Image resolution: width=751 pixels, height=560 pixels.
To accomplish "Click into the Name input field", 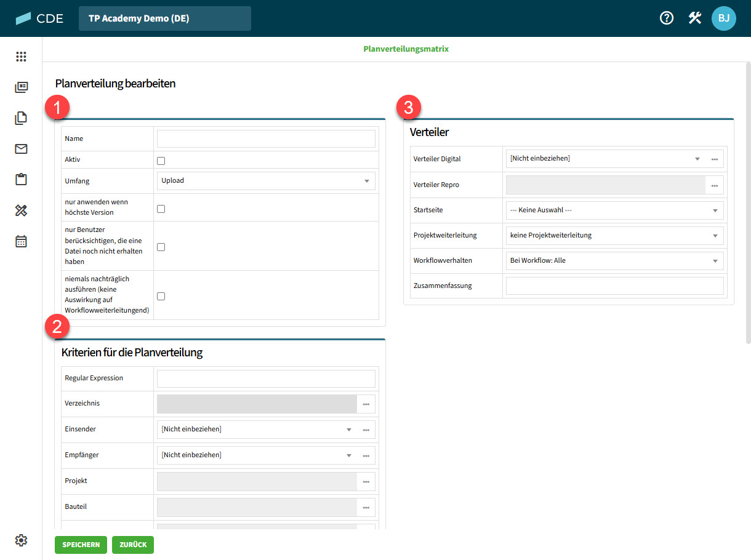I will point(266,139).
